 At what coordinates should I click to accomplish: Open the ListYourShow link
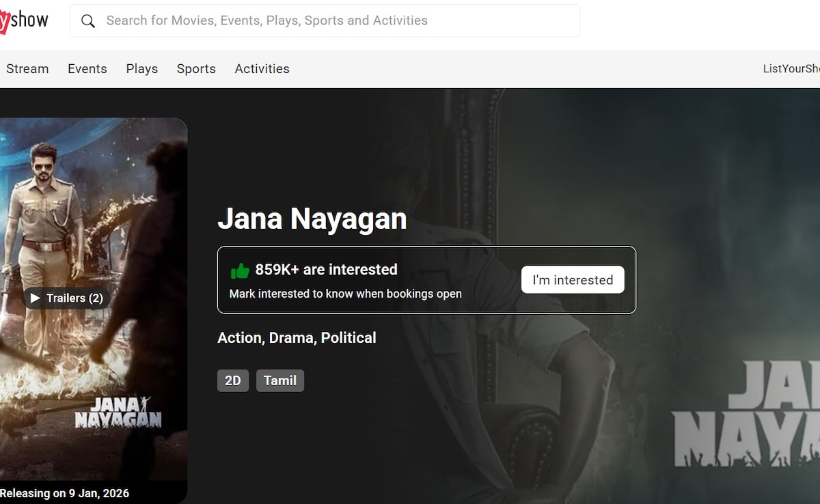[791, 69]
